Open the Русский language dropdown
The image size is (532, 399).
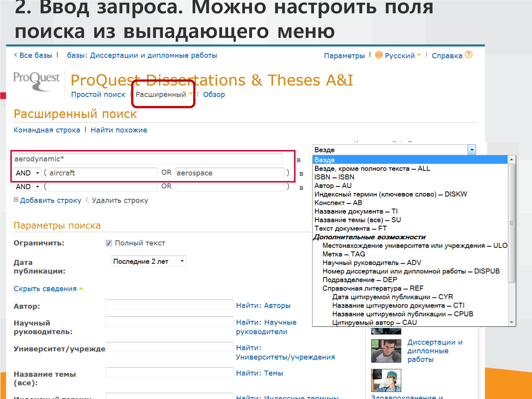[x=403, y=56]
